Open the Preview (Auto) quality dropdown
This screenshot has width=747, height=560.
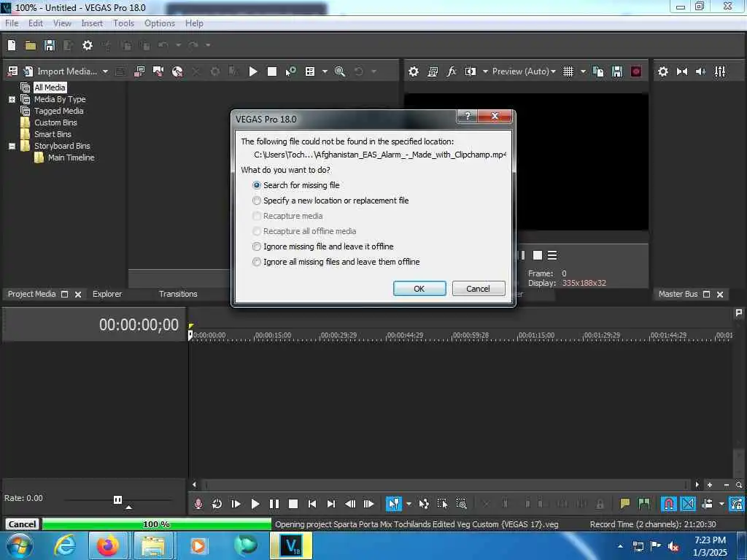[x=524, y=71]
